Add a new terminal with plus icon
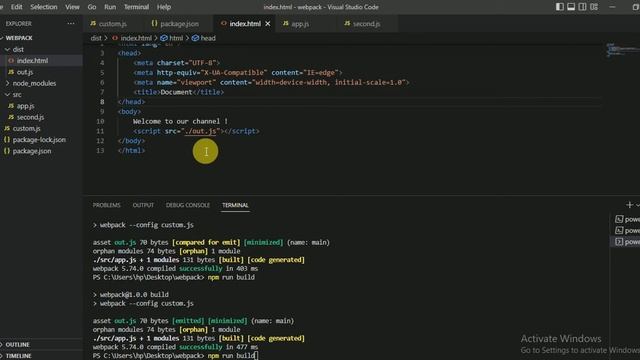 [x=629, y=205]
